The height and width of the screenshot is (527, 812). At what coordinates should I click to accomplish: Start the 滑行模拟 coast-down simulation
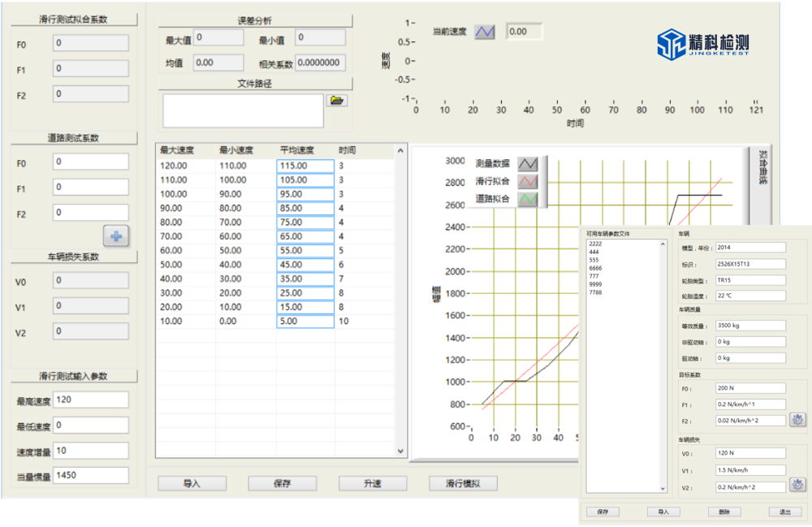pos(463,484)
